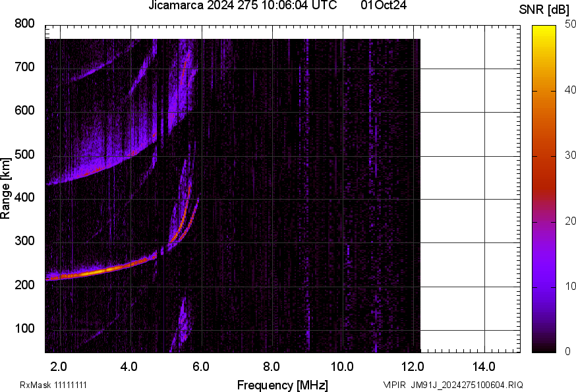Click frequency axis tick 14.0
The image size is (576, 392).
click(484, 367)
